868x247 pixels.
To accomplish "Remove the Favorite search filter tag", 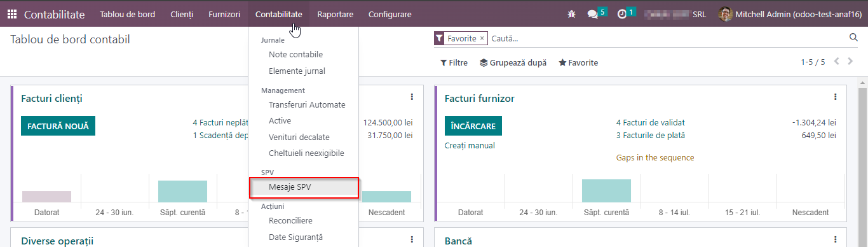I will coord(482,38).
